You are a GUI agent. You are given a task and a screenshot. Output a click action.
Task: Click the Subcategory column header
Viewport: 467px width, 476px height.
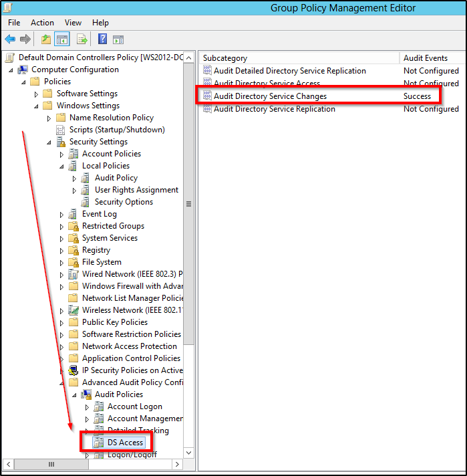click(x=225, y=58)
